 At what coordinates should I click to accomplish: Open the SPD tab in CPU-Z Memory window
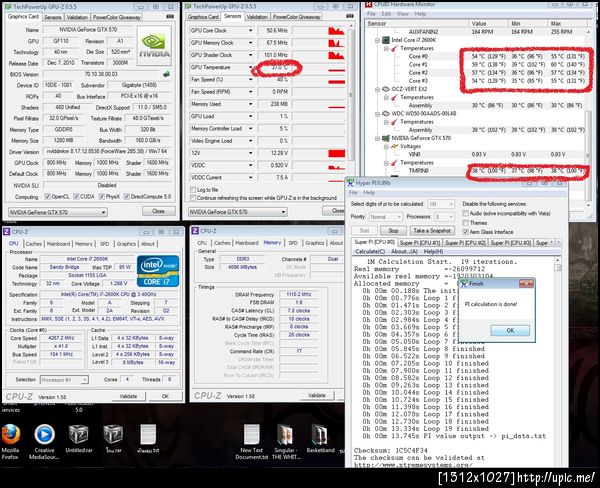pos(293,243)
